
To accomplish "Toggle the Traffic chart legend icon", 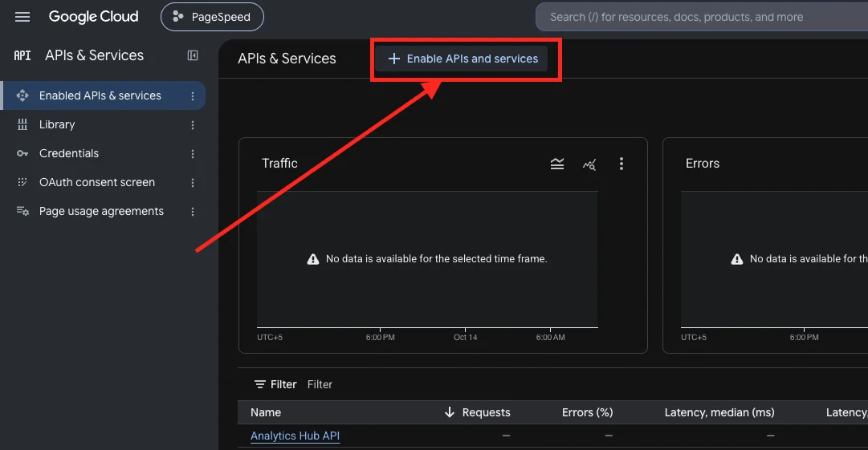I will click(557, 164).
